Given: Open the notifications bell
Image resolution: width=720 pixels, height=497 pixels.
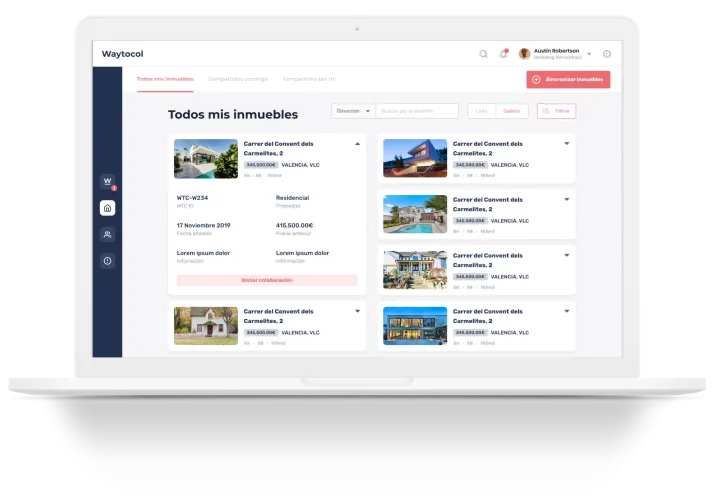Looking at the screenshot, I should (x=503, y=54).
